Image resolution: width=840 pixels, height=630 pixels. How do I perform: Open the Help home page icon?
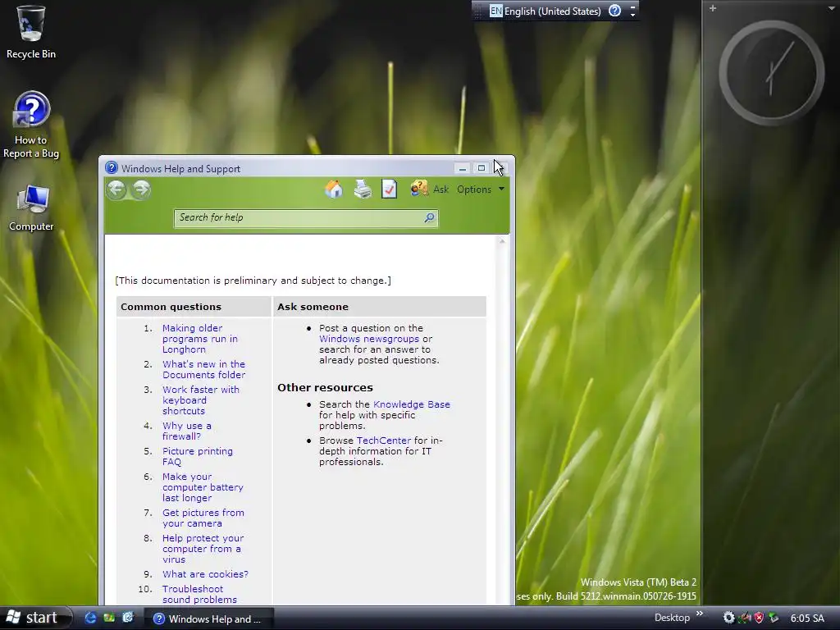click(x=333, y=189)
